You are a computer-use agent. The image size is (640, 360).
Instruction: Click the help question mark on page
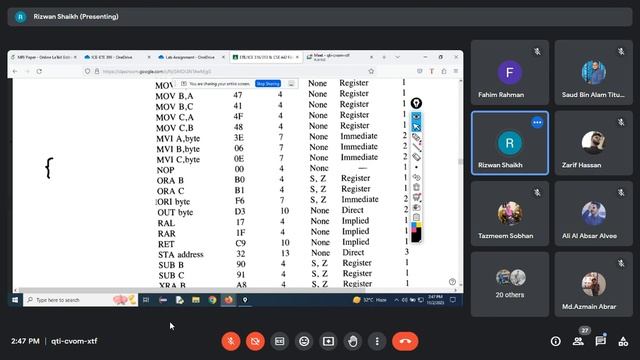452,282
